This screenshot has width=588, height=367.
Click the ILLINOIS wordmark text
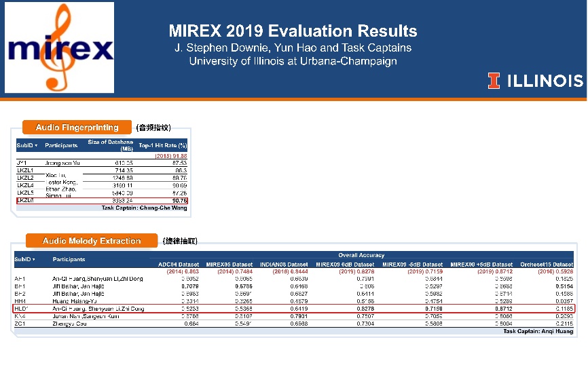coord(545,81)
